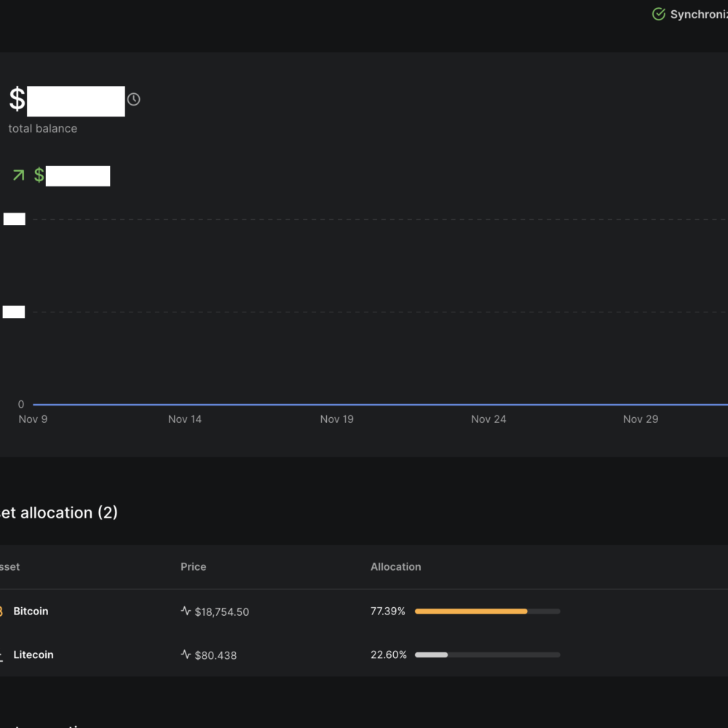Click the pulse icon beside Bitcoin price
Image resolution: width=728 pixels, height=728 pixels.
coord(186,612)
